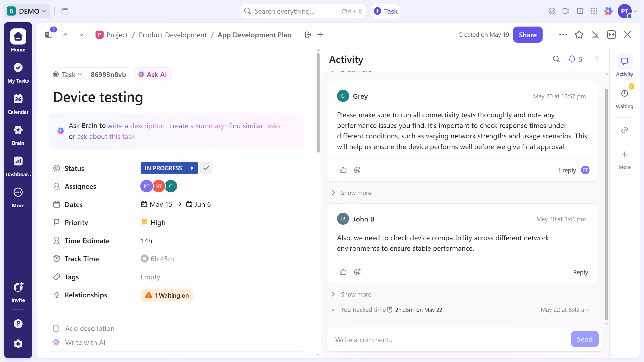Open My Tasks in the sidebar
The height and width of the screenshot is (362, 644).
tap(18, 72)
